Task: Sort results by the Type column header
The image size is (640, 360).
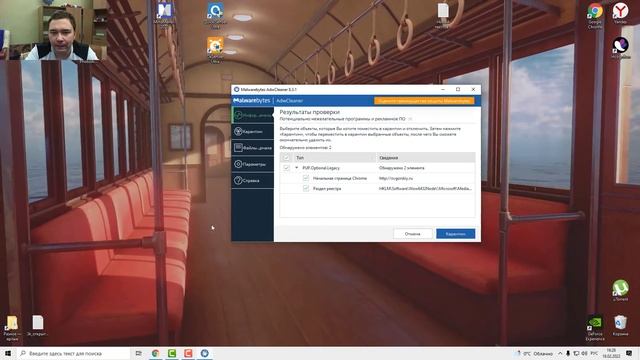Action: [x=335, y=158]
